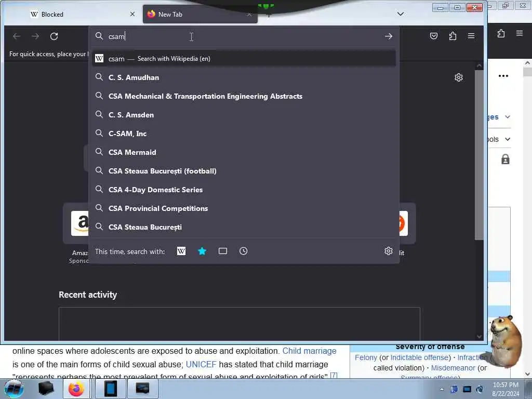Click the up arrow on the New Tab page scrollbar
This screenshot has height=399, width=532.
tap(479, 65)
